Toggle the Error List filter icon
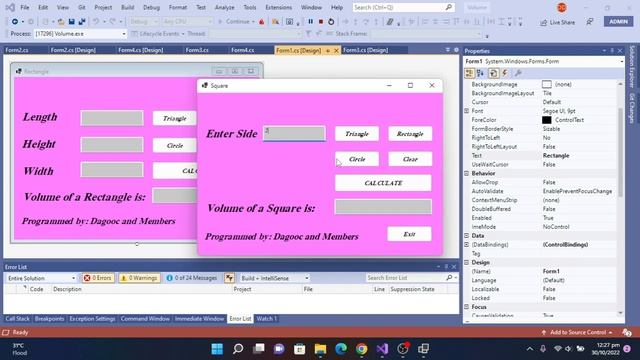This screenshot has width=640, height=360. 229,278
